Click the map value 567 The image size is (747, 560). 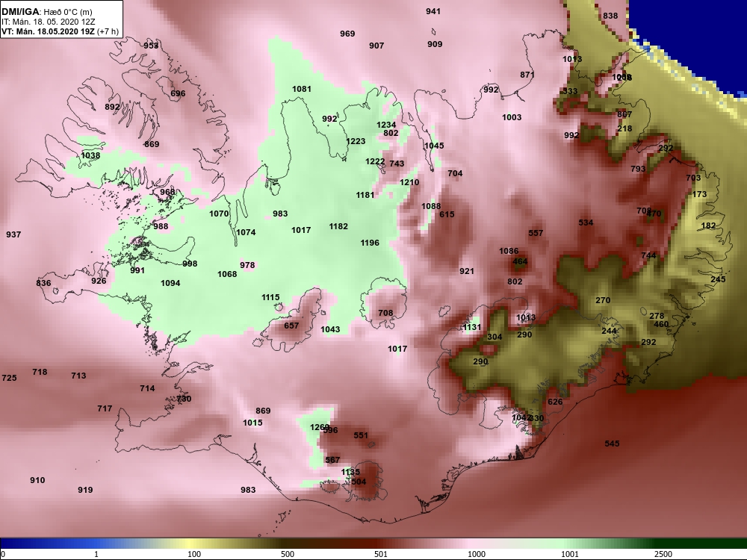coord(332,460)
